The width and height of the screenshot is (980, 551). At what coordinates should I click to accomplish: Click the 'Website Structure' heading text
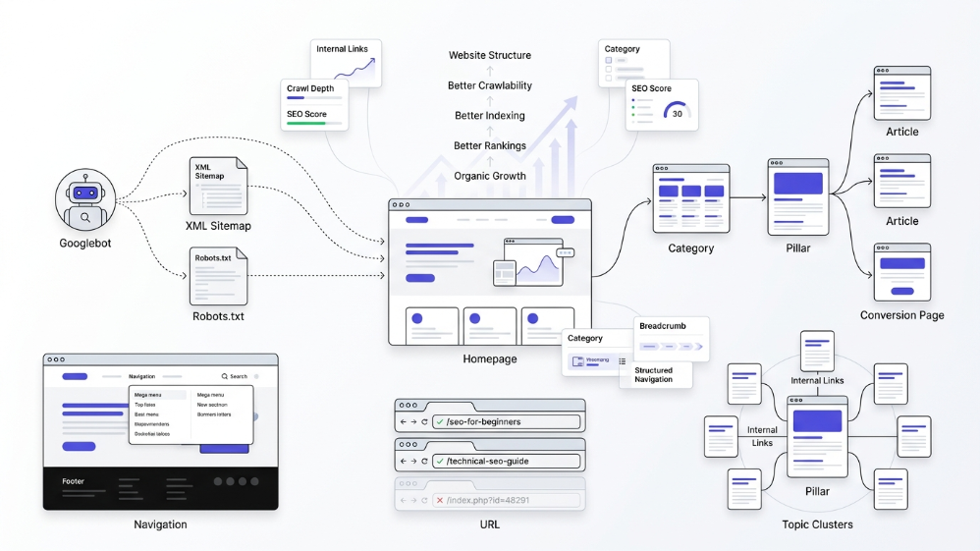click(490, 55)
